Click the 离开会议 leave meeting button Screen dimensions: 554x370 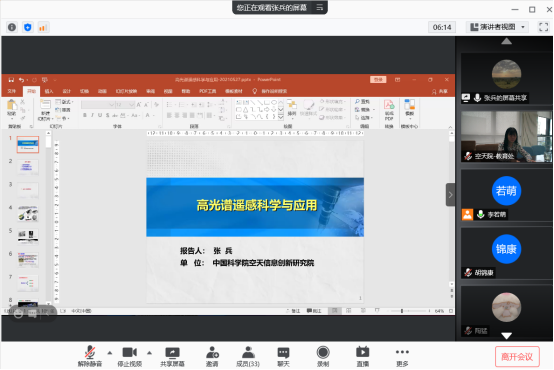517,357
